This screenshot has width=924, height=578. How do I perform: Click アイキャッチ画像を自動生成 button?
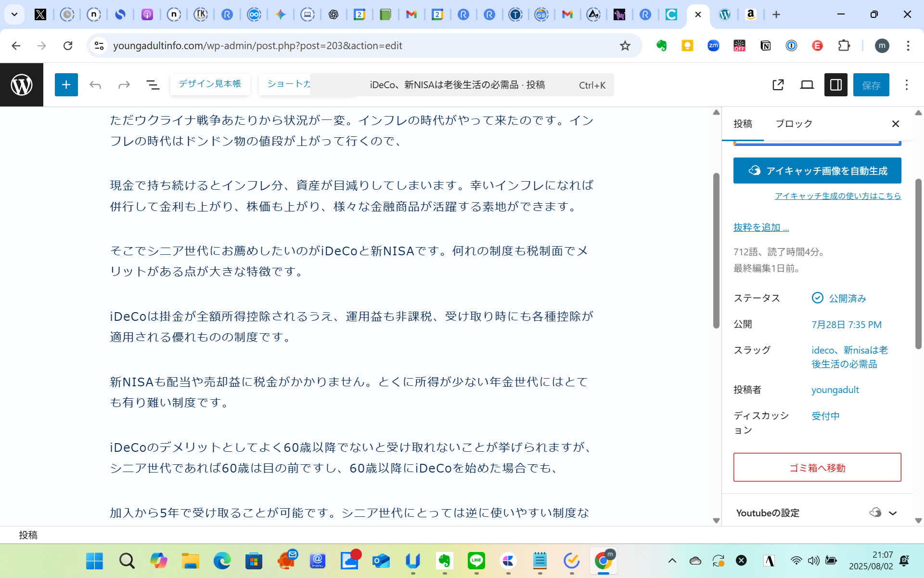point(817,171)
